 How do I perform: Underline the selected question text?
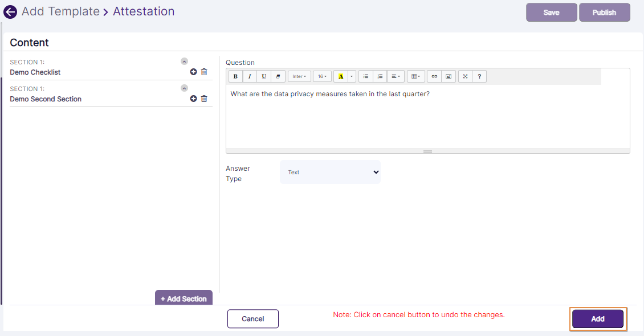tap(263, 76)
